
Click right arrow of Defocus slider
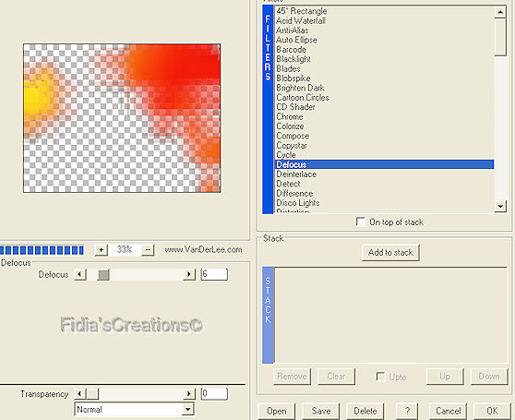tap(189, 274)
